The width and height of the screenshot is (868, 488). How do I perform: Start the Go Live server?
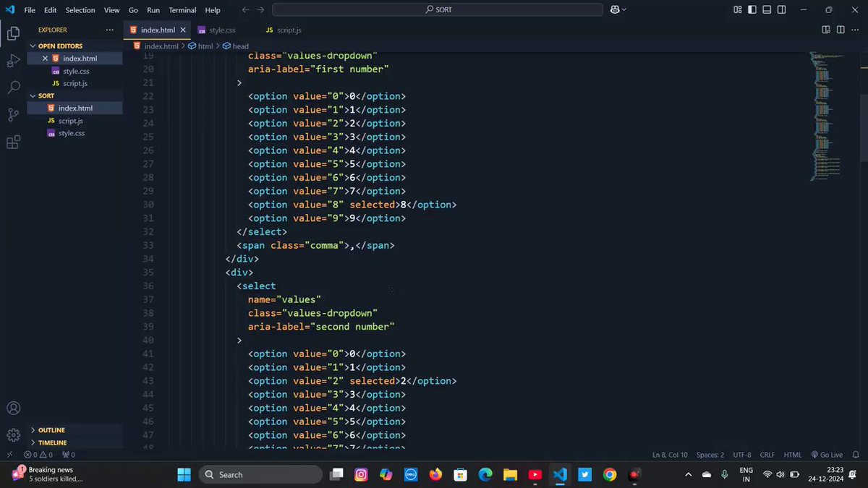(x=827, y=455)
